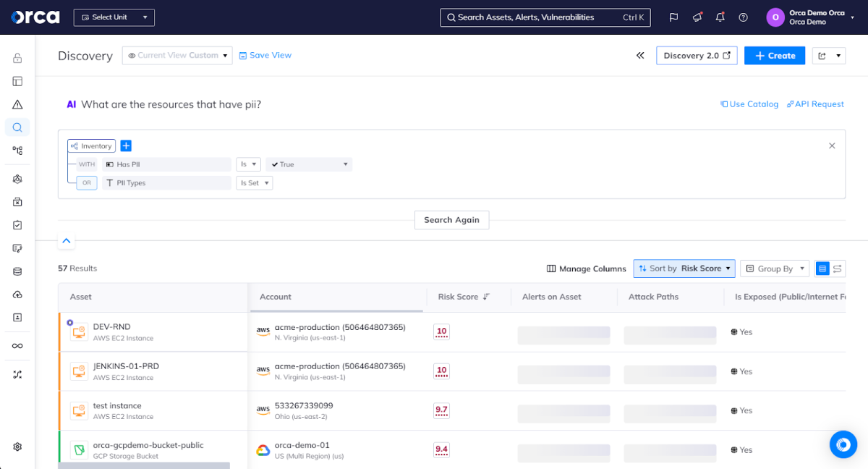Click the double-chevron collapse icon

click(x=640, y=55)
